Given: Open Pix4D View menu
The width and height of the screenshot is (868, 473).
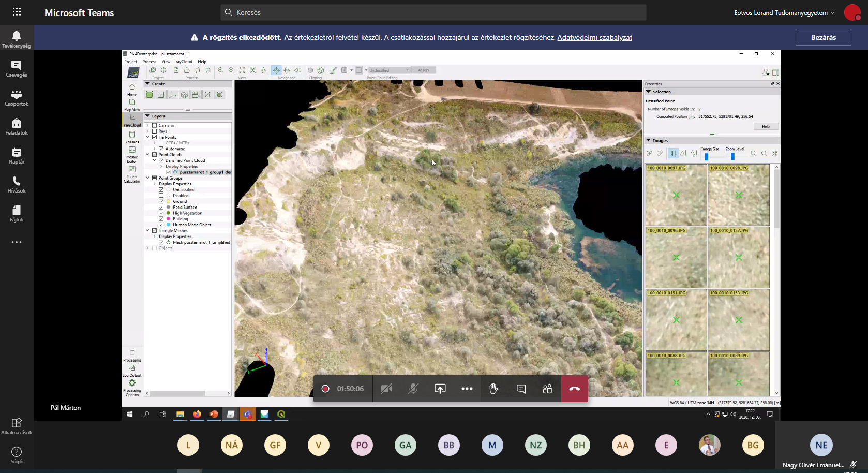Looking at the screenshot, I should coord(166,62).
